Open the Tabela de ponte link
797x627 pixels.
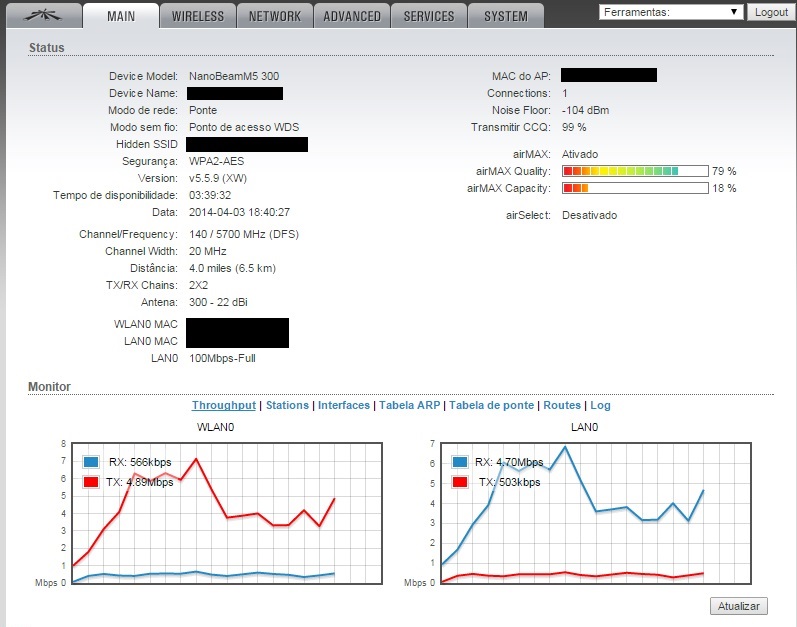click(492, 405)
